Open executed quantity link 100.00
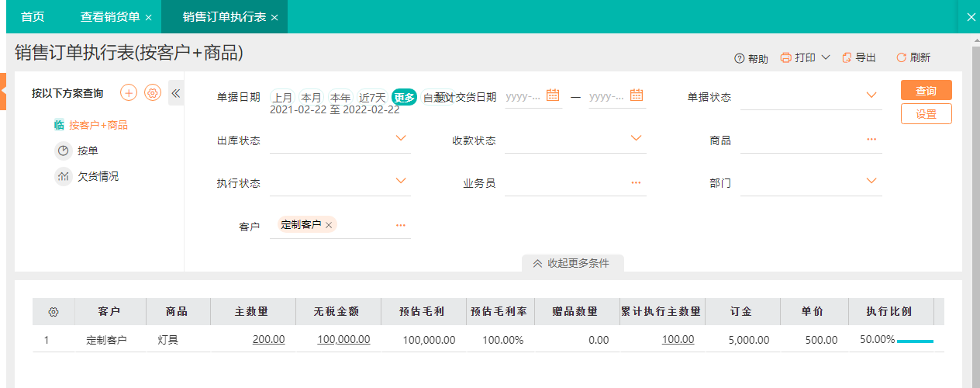980x388 pixels. tap(678, 340)
